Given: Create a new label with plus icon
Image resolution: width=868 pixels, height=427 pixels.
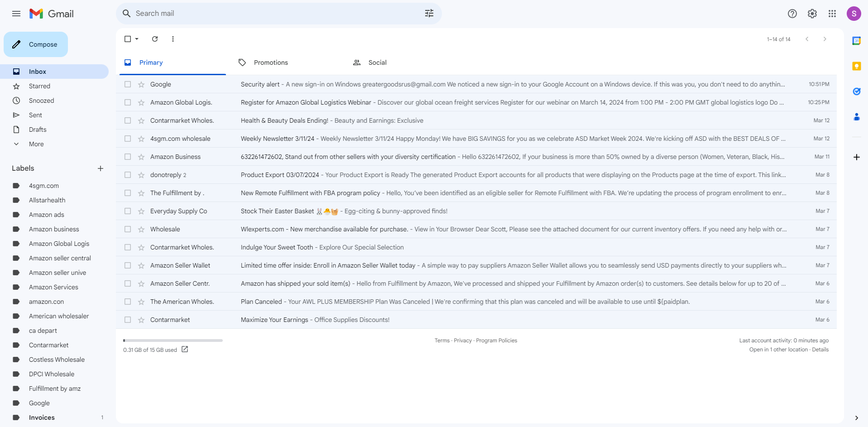Looking at the screenshot, I should coord(101,168).
